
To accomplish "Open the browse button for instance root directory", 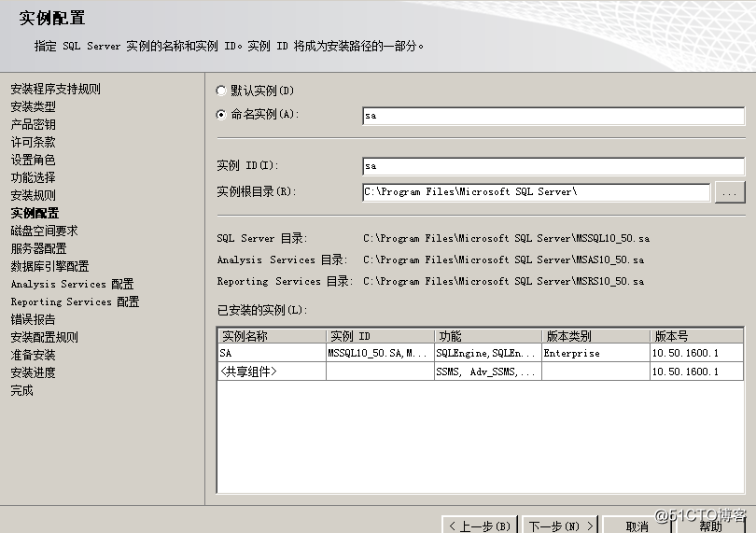I will (x=730, y=192).
